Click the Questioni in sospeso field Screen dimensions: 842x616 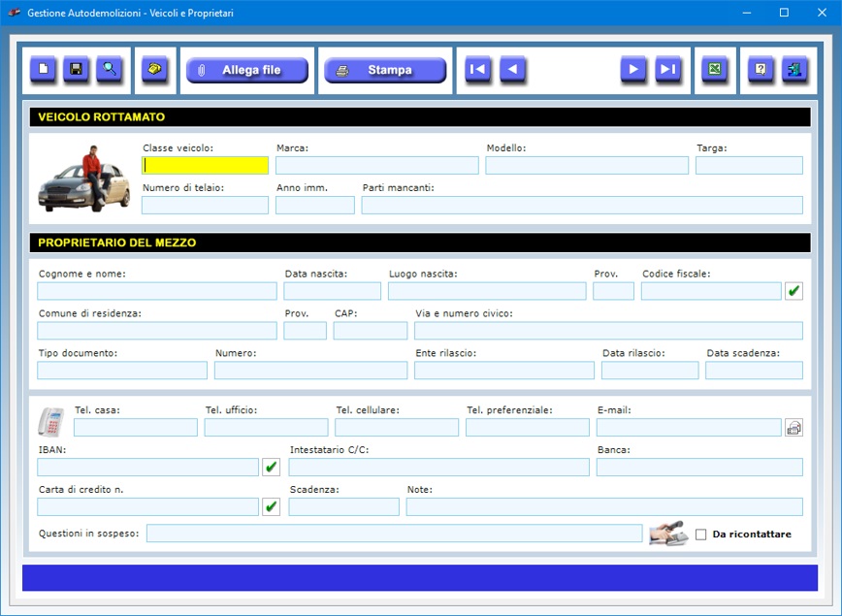(x=395, y=534)
